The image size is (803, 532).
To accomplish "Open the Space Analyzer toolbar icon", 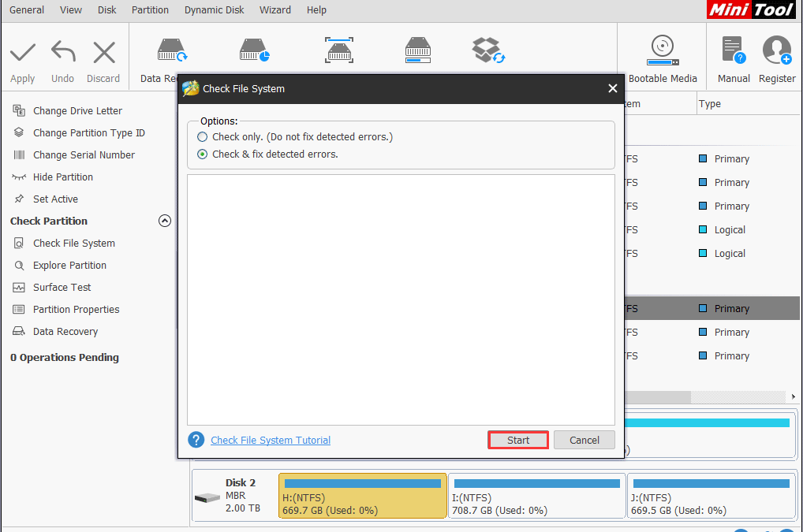I will point(417,50).
